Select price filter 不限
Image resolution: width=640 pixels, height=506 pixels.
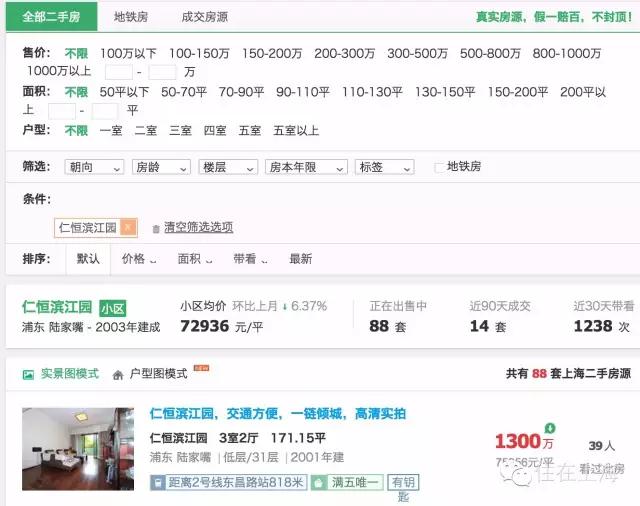click(x=76, y=53)
